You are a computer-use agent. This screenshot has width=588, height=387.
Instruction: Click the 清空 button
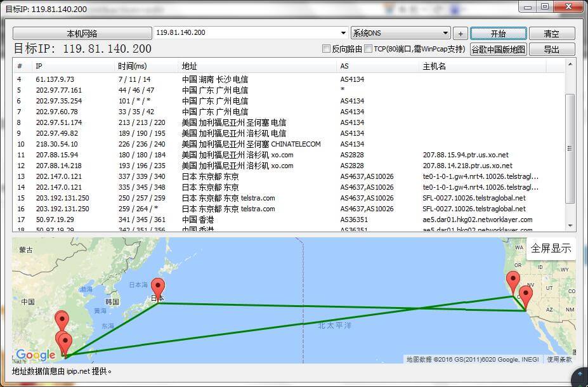(x=551, y=34)
